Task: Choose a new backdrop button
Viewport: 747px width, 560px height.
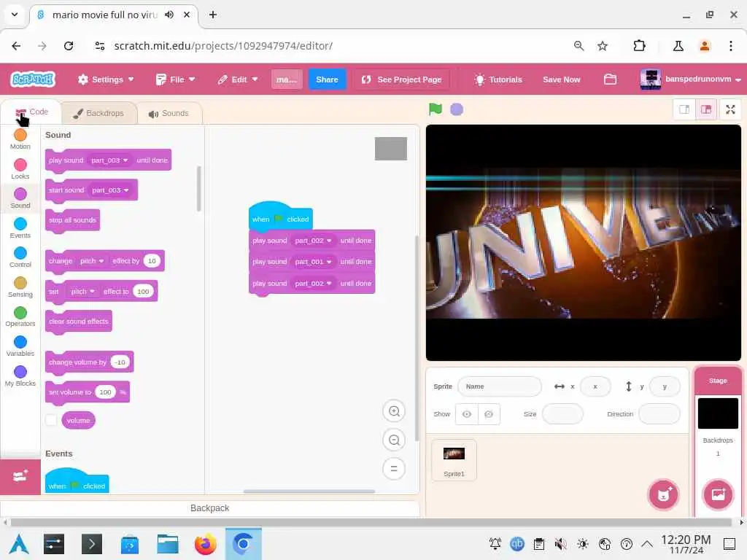Action: pyautogui.click(x=718, y=494)
